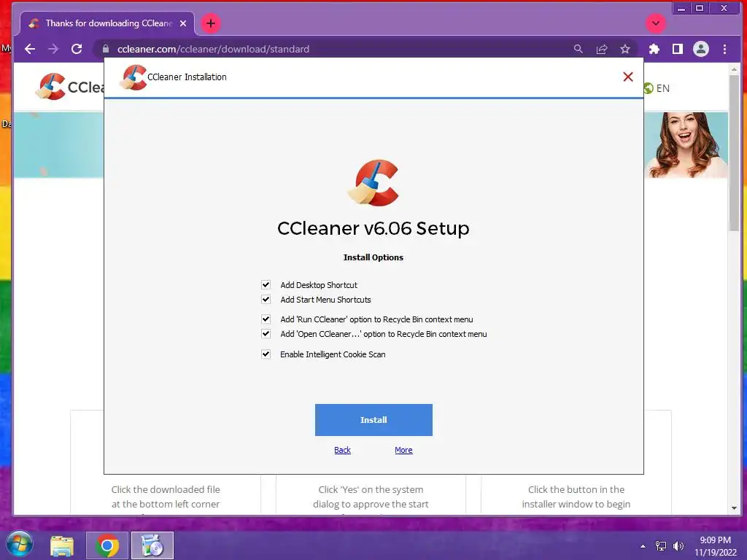Open the More options link

pos(403,450)
